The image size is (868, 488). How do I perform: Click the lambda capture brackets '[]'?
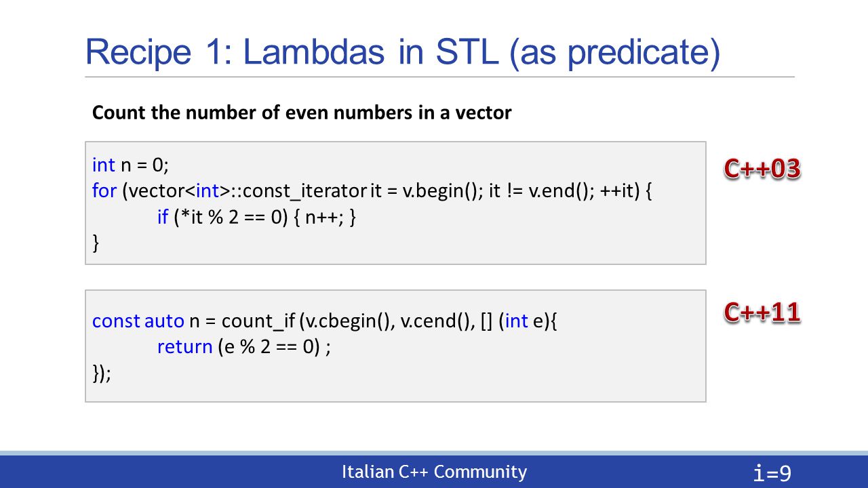487,321
